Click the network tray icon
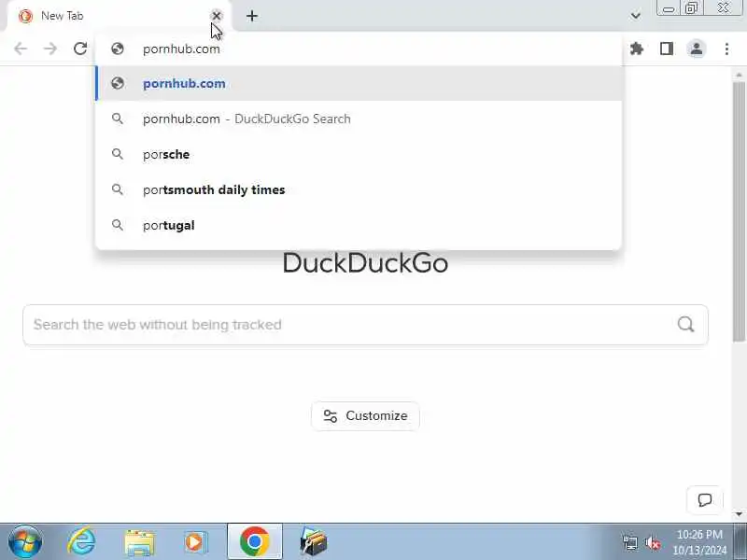 [x=630, y=543]
